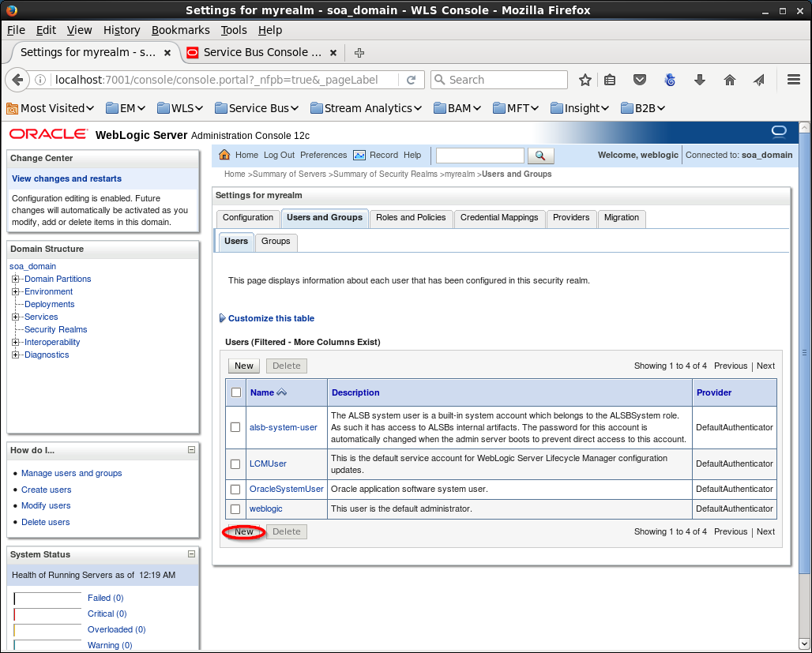Screen dimensions: 812x653
Task: Open the Groups sub-tab
Action: tap(276, 242)
